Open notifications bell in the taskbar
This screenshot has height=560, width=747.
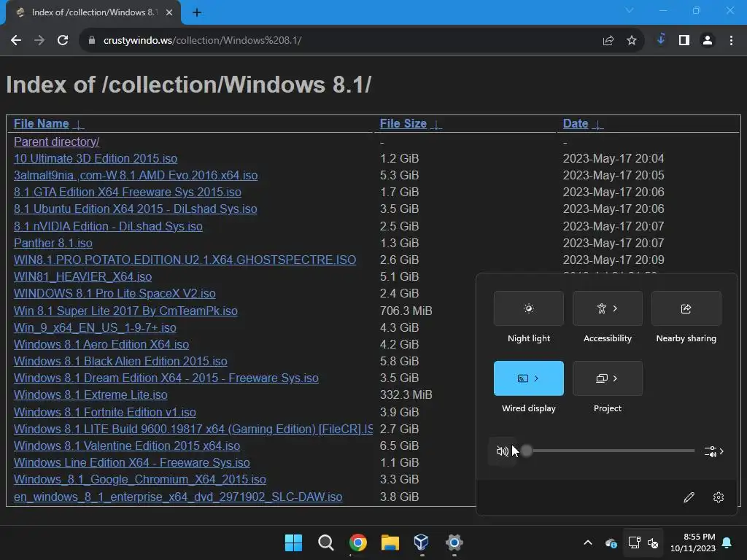pyautogui.click(x=727, y=542)
